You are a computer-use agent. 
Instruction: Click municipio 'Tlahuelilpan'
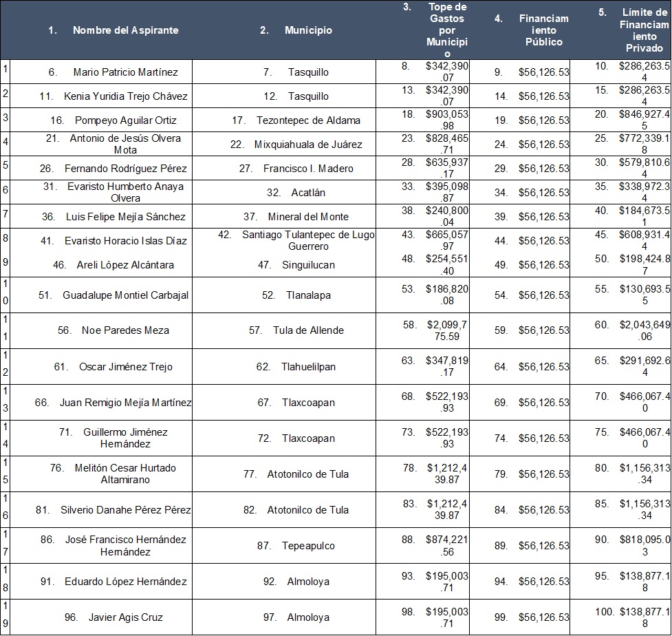click(308, 367)
